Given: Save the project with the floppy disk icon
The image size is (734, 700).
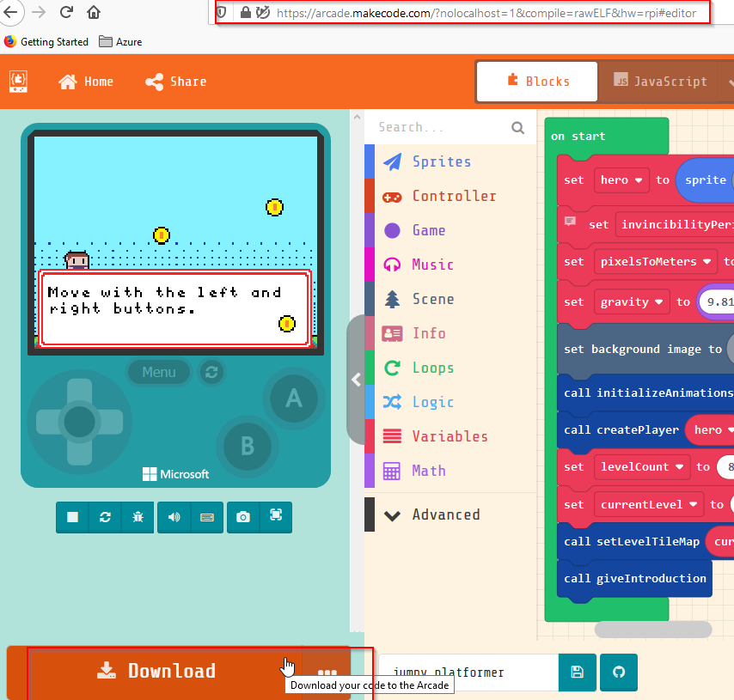Looking at the screenshot, I should coord(578,673).
